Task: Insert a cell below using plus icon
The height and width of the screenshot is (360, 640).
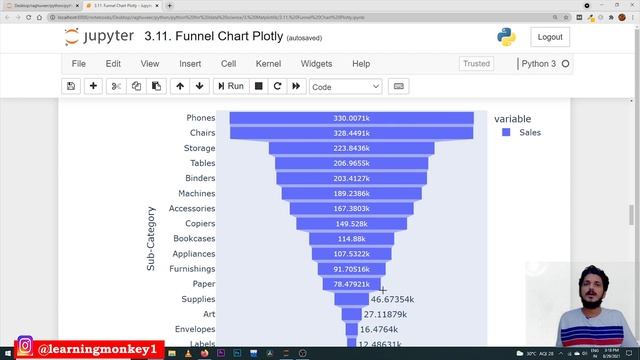Action: [93, 86]
